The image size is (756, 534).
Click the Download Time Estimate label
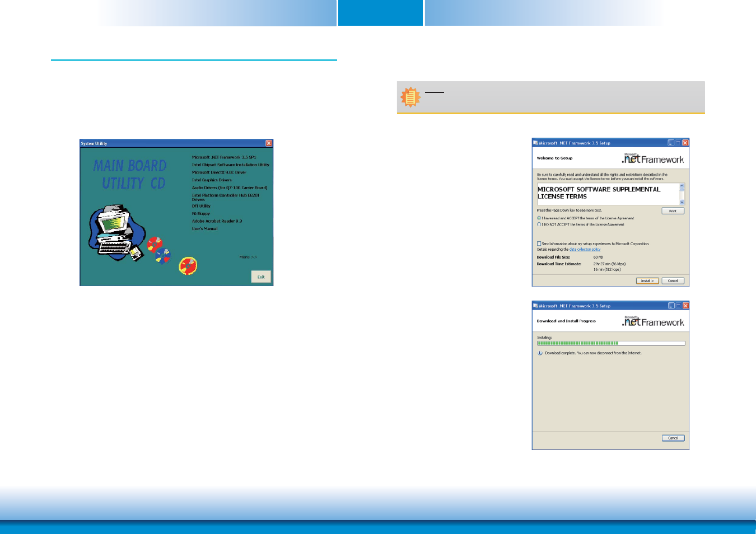tap(559, 264)
